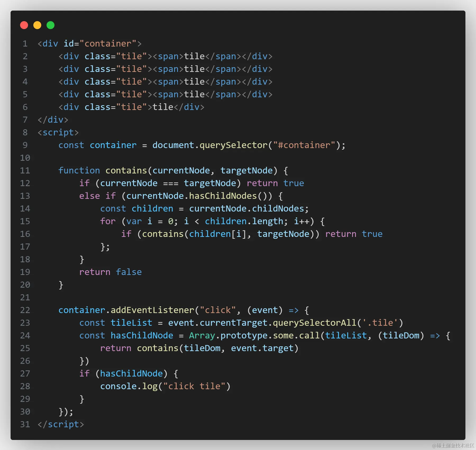Click the 'id="container"' attribute on line 1
Image resolution: width=476 pixels, height=450 pixels.
point(100,44)
